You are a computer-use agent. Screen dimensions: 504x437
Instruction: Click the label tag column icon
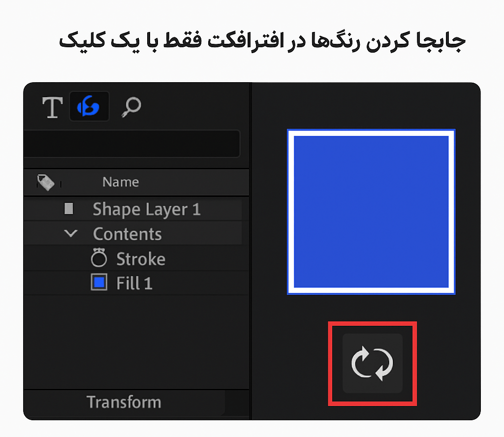coord(46,182)
